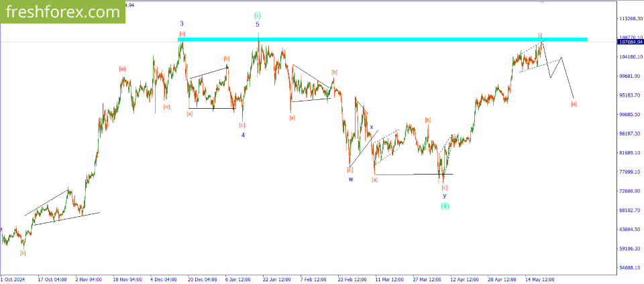Pick the 63604.50 price level
The height and width of the screenshot is (284, 644).
[x=631, y=230]
